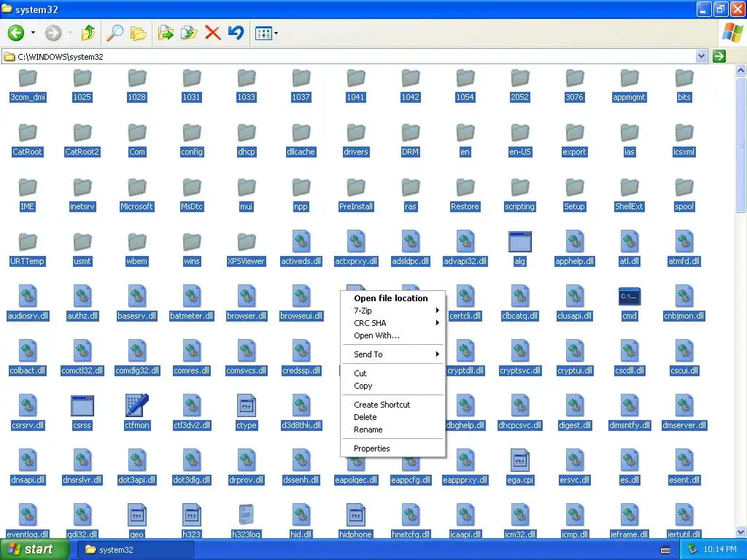The height and width of the screenshot is (560, 747).
Task: Select the ctfmon application icon
Action: [136, 405]
